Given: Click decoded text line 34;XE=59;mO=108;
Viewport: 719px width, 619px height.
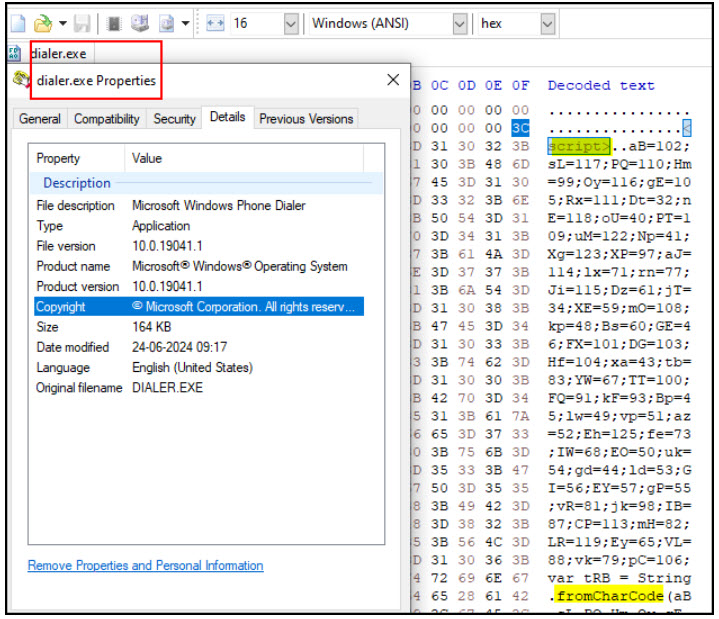Looking at the screenshot, I should pyautogui.click(x=619, y=308).
